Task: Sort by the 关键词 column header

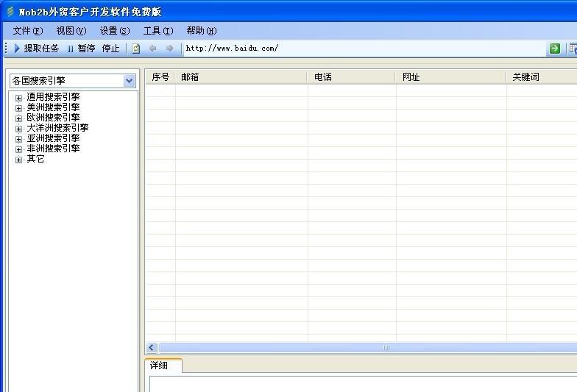Action: 542,76
